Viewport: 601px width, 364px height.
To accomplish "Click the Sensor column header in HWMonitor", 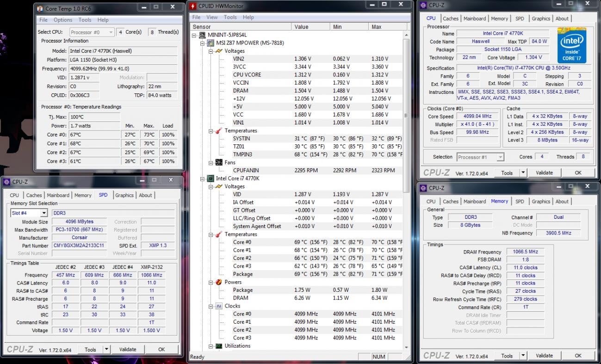I will point(241,27).
